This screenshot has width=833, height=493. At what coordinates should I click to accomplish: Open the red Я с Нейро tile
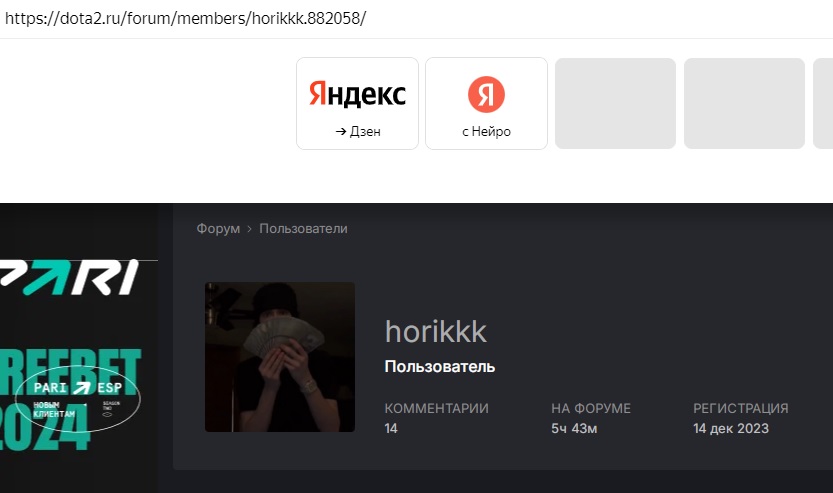[x=486, y=104]
